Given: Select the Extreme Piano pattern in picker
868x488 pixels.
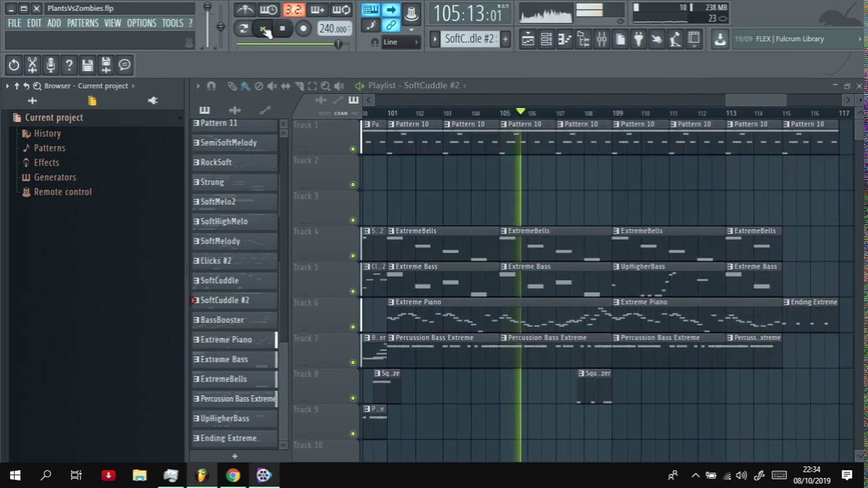Looking at the screenshot, I should point(235,340).
